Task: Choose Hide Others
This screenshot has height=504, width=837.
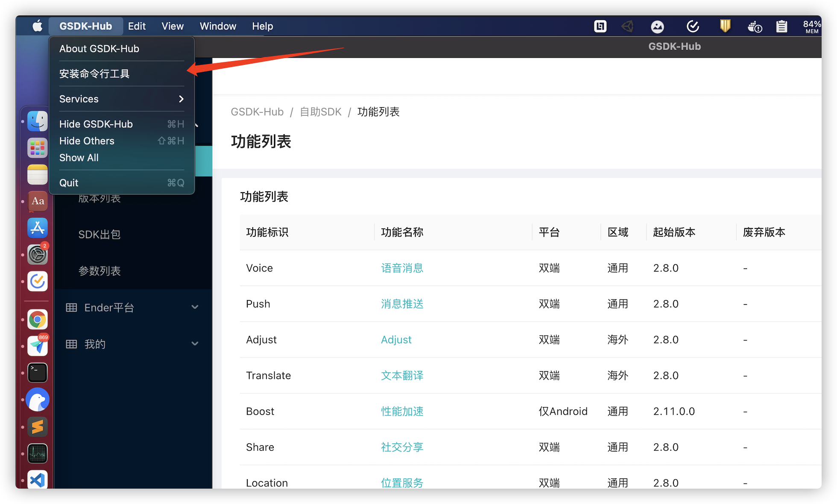Action: (x=122, y=141)
